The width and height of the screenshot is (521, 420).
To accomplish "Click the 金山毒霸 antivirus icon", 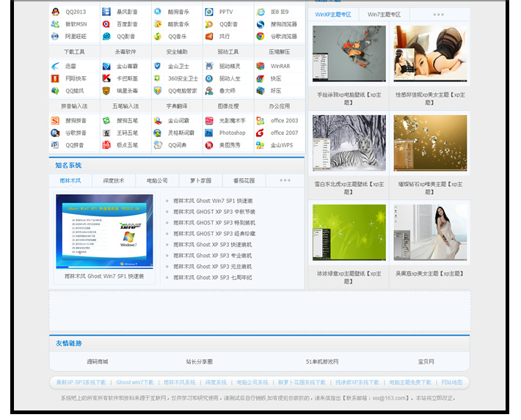I will pyautogui.click(x=106, y=67).
